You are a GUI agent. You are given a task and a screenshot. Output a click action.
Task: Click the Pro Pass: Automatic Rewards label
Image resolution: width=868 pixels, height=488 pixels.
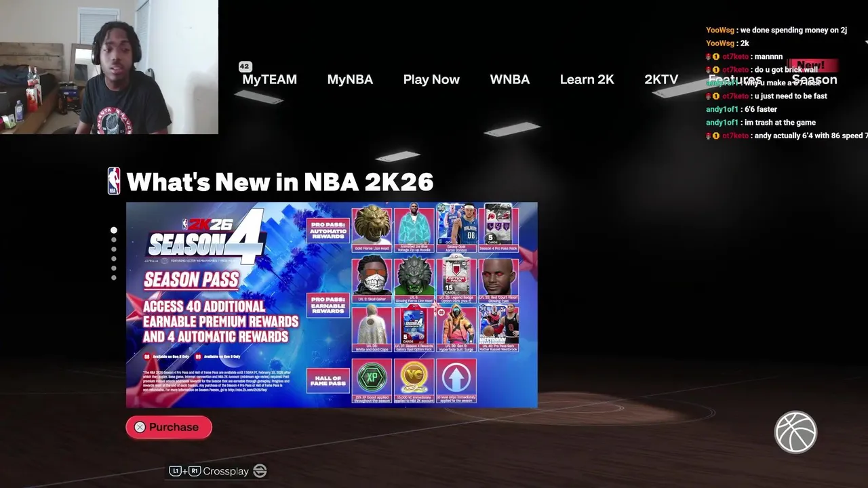point(328,230)
